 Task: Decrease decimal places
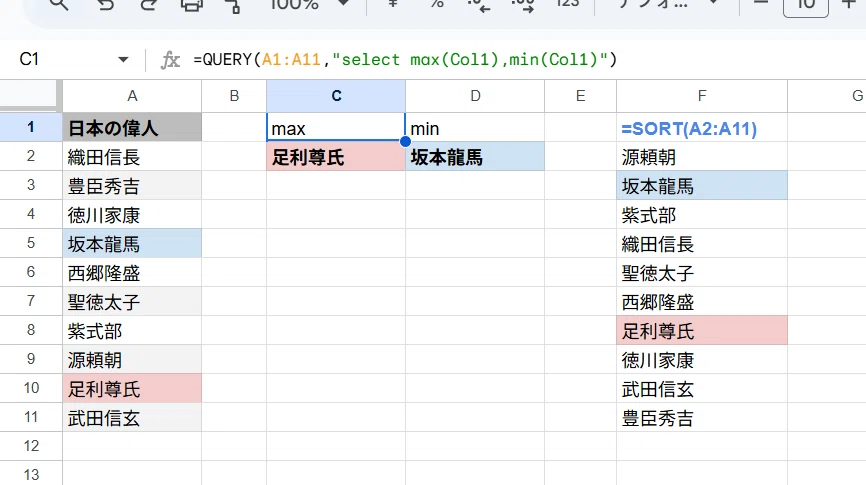pos(478,4)
